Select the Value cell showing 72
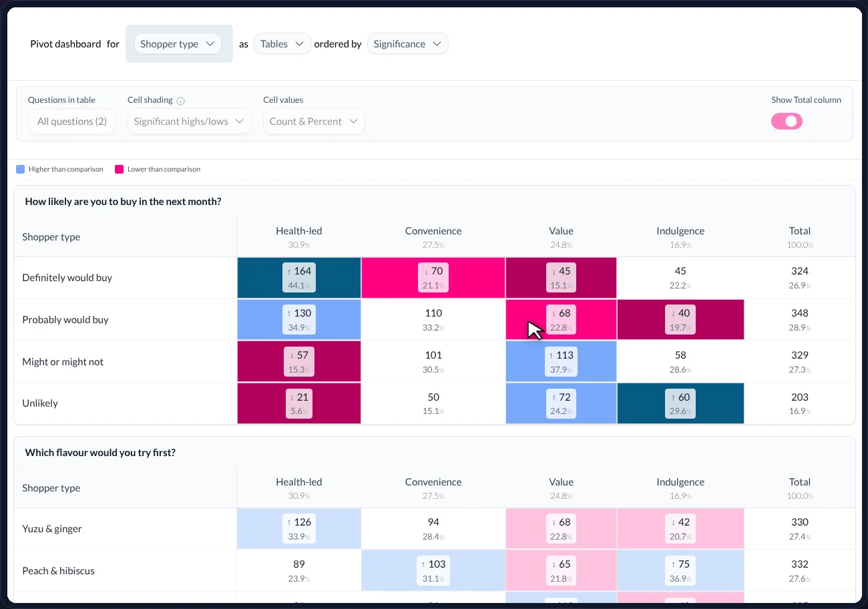This screenshot has height=609, width=868. (561, 403)
